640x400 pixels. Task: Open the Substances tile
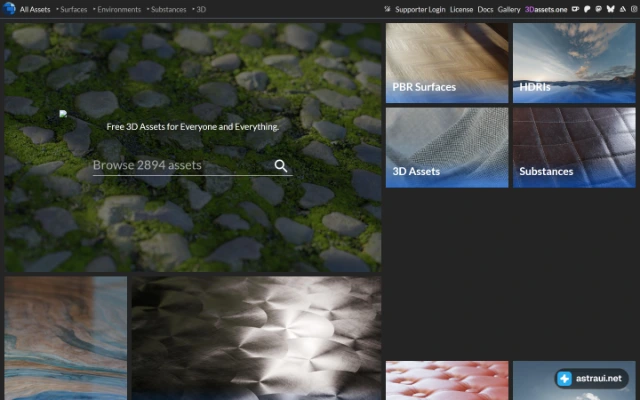(574, 147)
